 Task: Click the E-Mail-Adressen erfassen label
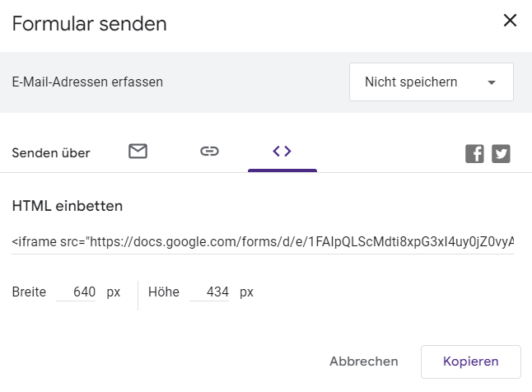[87, 82]
